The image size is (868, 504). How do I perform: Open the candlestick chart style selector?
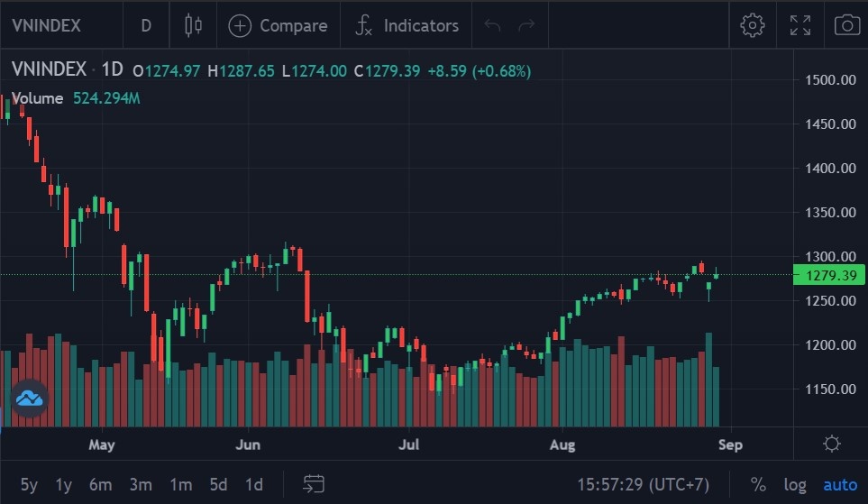coord(193,25)
